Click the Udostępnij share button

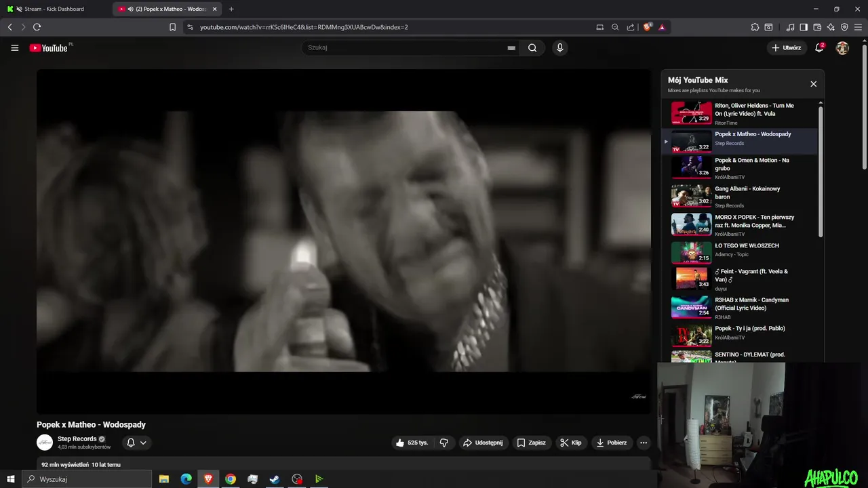pos(483,443)
